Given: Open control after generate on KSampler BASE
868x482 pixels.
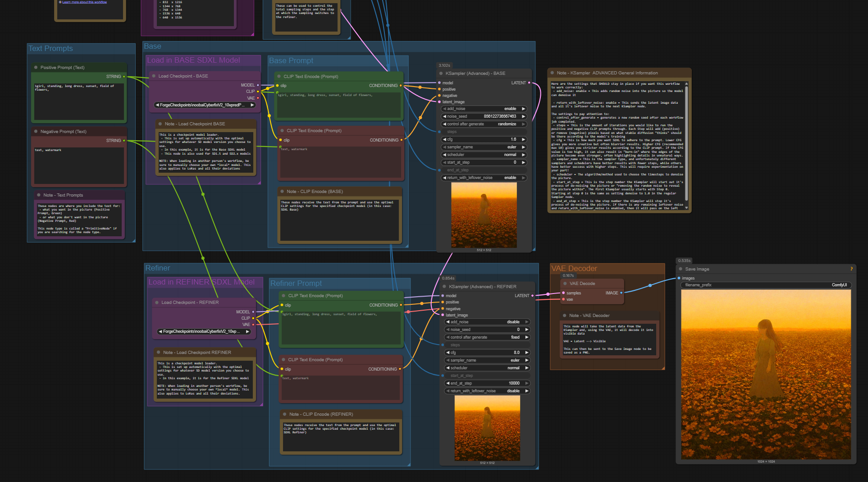Looking at the screenshot, I should pyautogui.click(x=484, y=124).
